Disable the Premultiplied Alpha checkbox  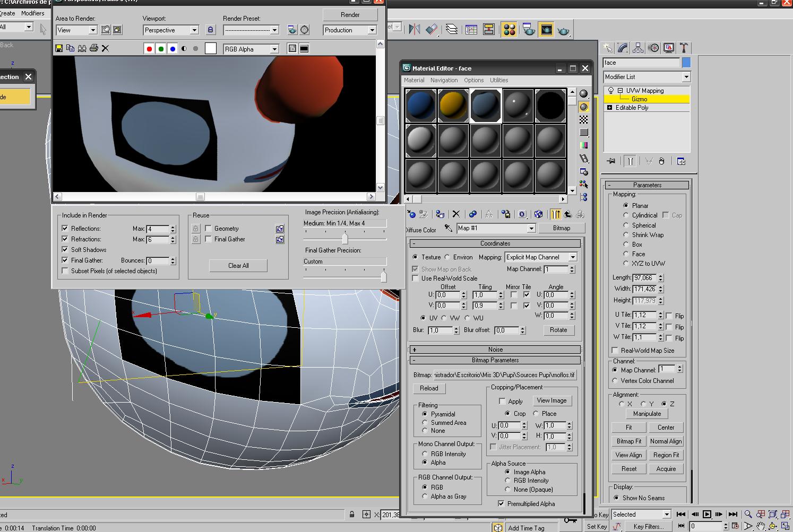tap(501, 504)
